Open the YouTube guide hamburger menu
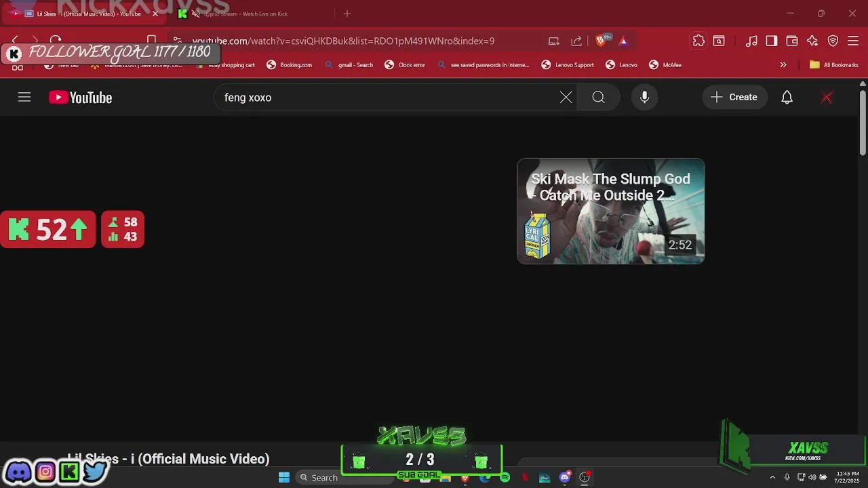 (24, 98)
